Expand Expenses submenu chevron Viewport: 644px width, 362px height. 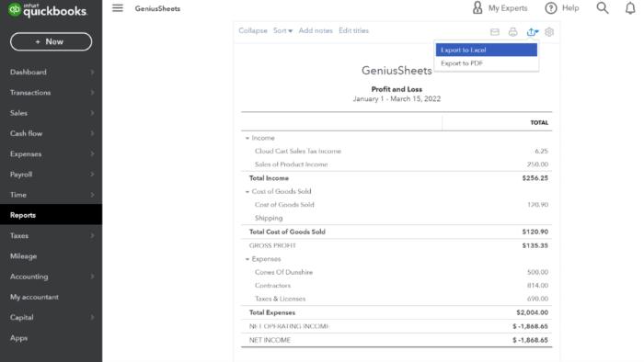click(92, 154)
